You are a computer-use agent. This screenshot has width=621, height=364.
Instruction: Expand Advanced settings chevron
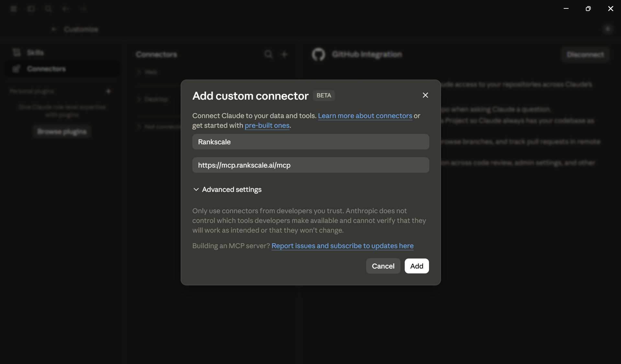(x=196, y=189)
